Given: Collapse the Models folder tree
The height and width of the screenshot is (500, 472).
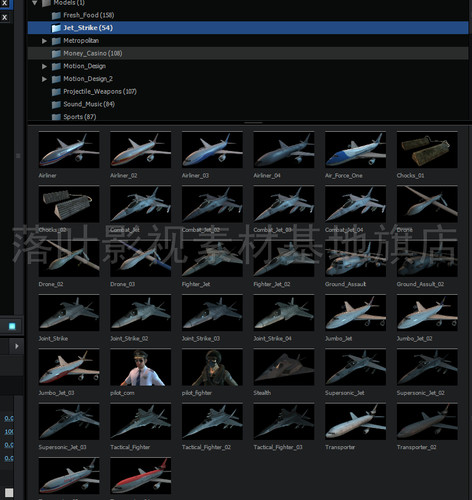Looking at the screenshot, I should [35, 3].
